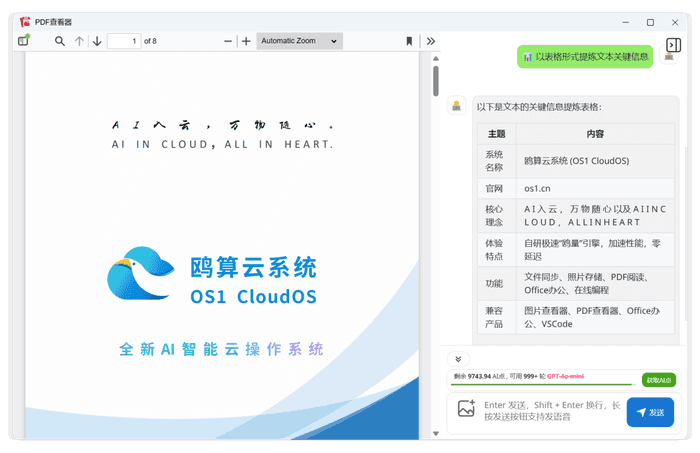Go to previous page arrow
The width and height of the screenshot is (700, 453).
click(x=79, y=41)
